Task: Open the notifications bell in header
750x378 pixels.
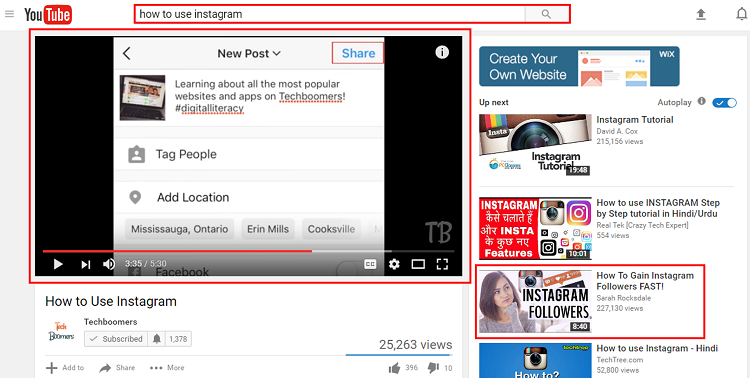Action: [741, 15]
